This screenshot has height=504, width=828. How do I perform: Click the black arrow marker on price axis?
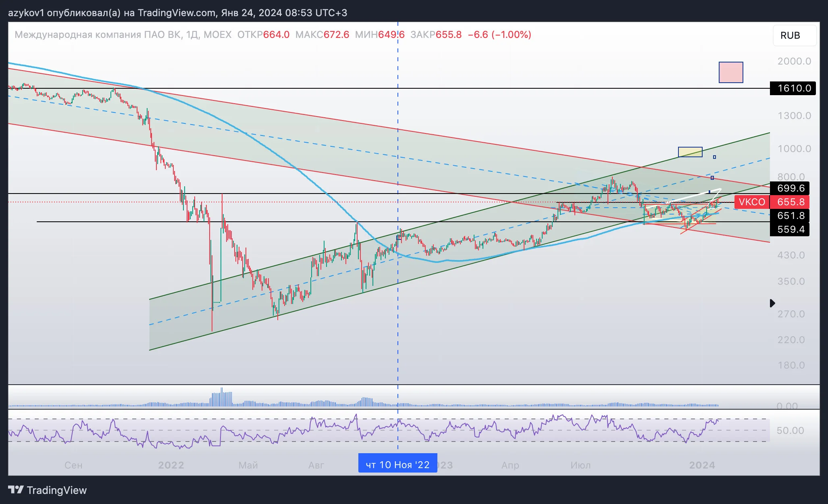pos(772,303)
